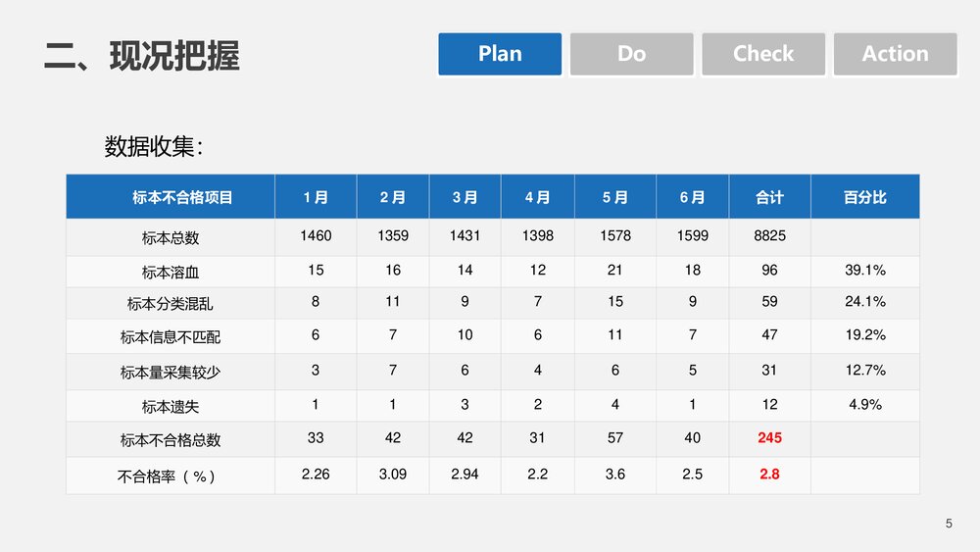980x552 pixels.
Task: Click the 标本分类混乱 row label
Action: (x=171, y=303)
